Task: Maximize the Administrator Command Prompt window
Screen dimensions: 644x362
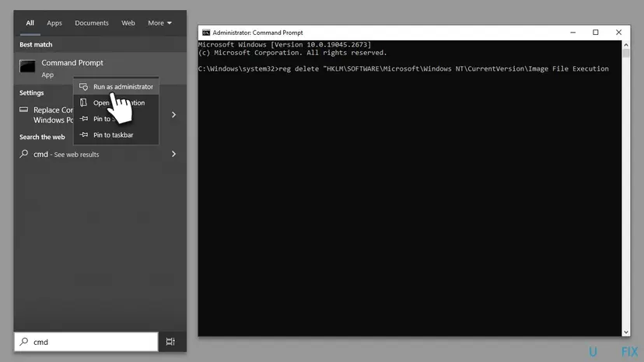Action: pyautogui.click(x=596, y=33)
